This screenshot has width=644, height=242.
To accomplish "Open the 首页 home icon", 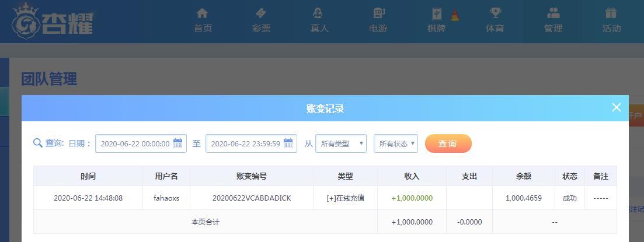I will tap(202, 13).
